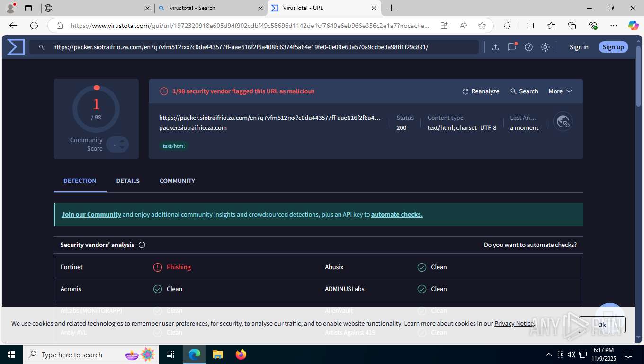The height and width of the screenshot is (364, 644).
Task: Open the Windows notification center icon
Action: point(628,355)
